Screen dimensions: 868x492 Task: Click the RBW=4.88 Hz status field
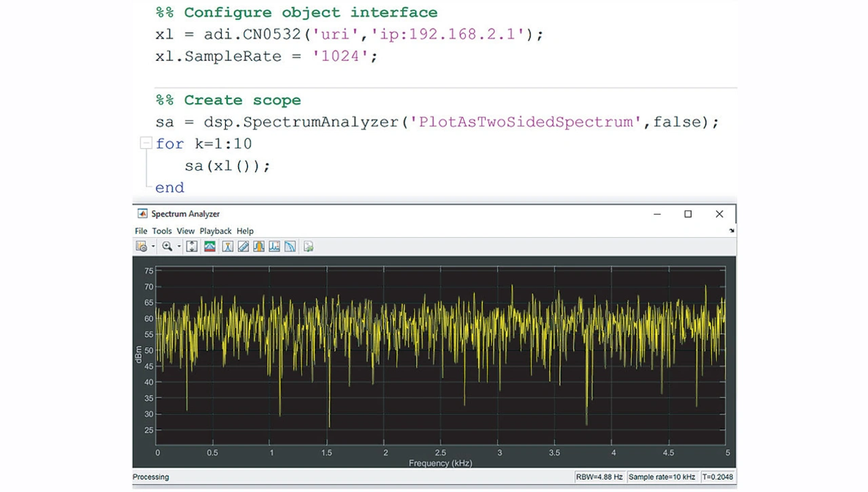click(599, 477)
